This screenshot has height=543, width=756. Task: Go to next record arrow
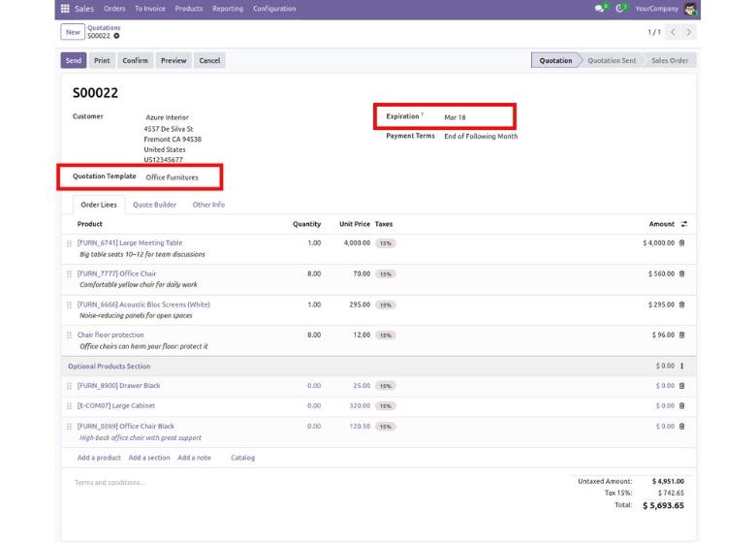(689, 32)
